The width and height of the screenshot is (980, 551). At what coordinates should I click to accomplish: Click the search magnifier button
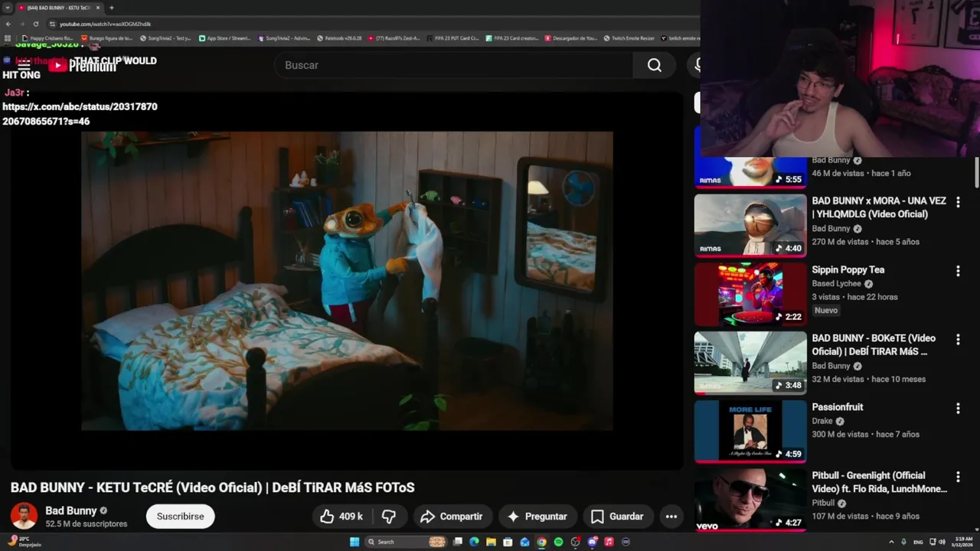[654, 65]
